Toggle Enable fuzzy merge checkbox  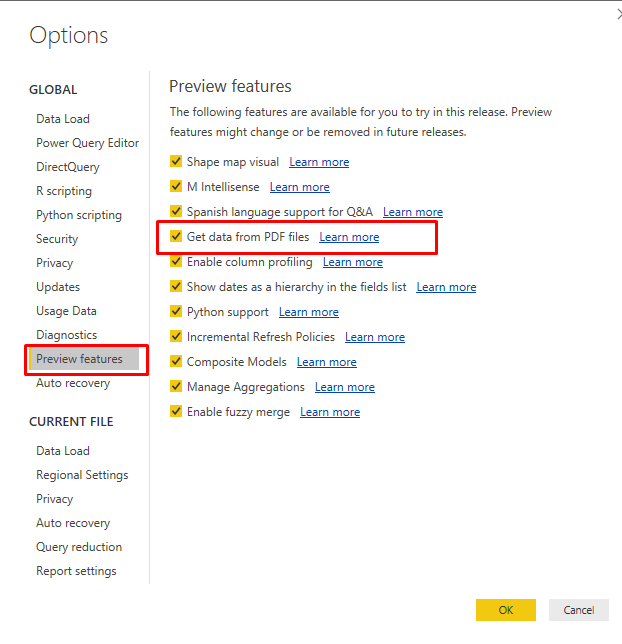176,412
